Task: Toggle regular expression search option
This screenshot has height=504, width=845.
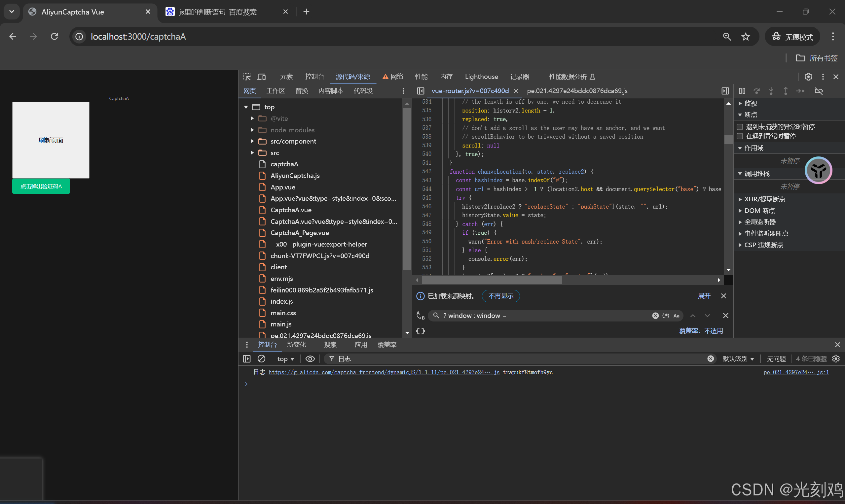Action: (x=666, y=316)
